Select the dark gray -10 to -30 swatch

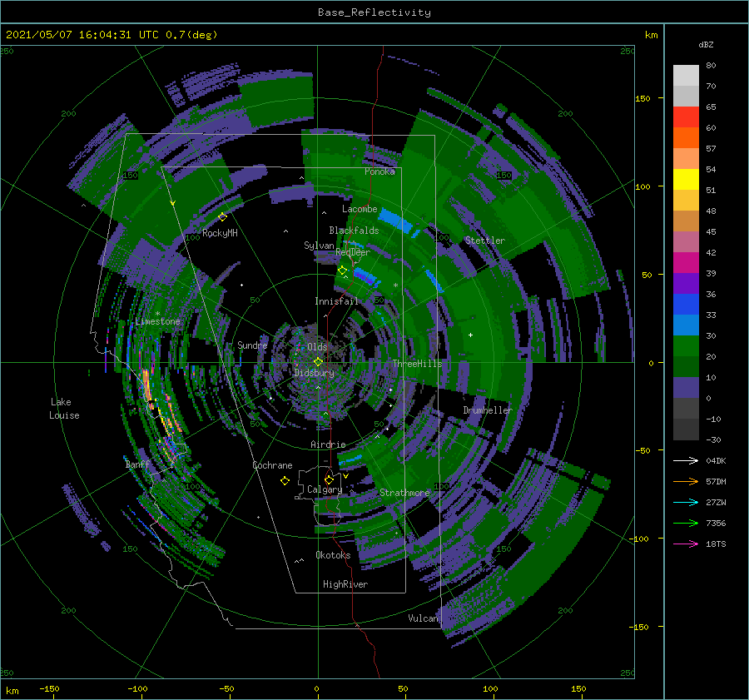pyautogui.click(x=686, y=429)
